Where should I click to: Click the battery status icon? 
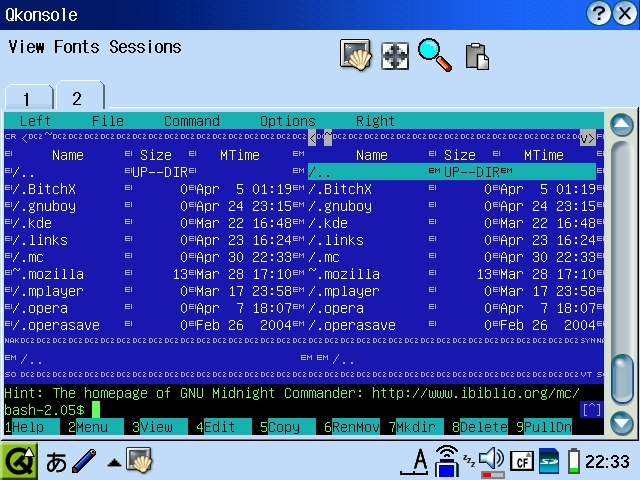[574, 461]
